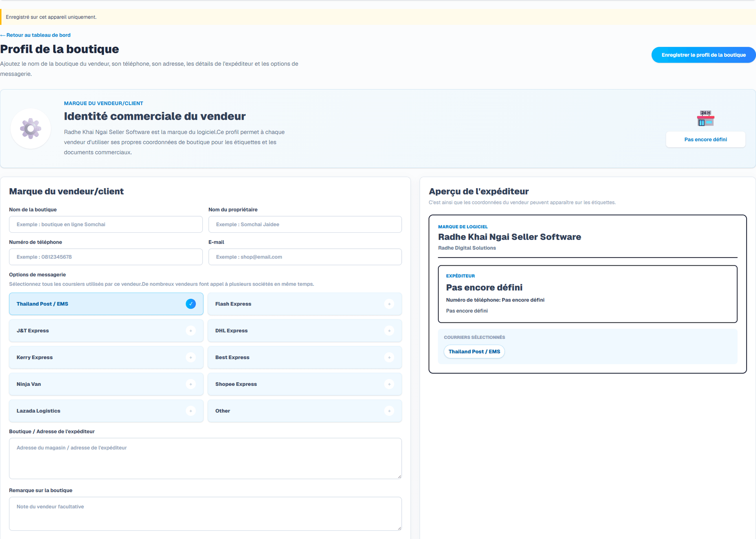Click the shop sender address textarea
This screenshot has width=756, height=539.
click(206, 459)
